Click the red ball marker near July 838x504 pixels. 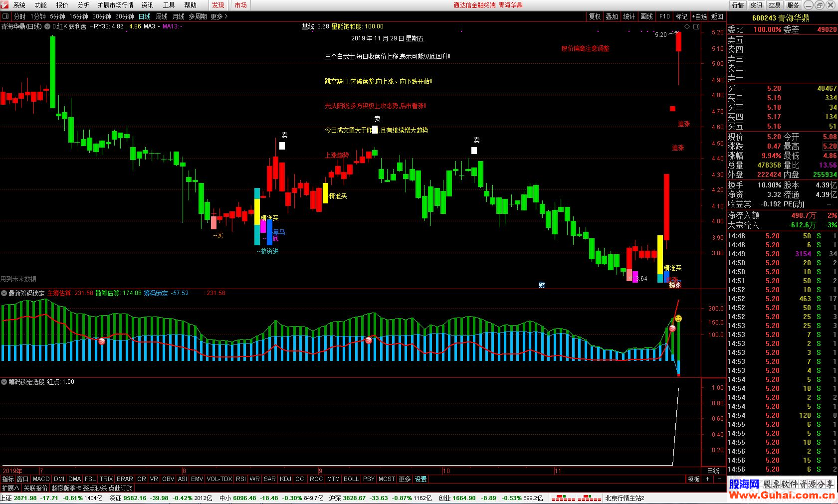click(x=102, y=341)
